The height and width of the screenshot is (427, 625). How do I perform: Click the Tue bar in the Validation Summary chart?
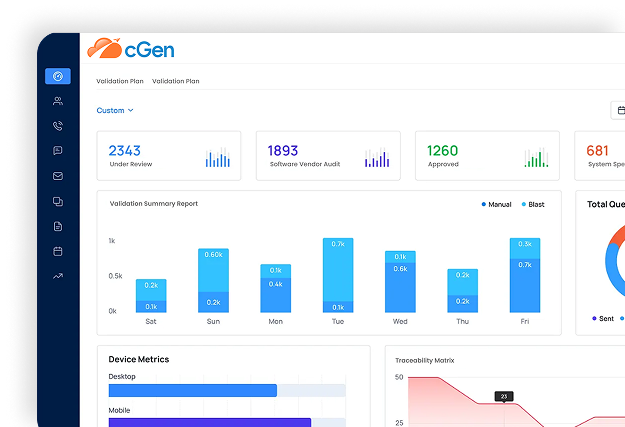(x=338, y=275)
